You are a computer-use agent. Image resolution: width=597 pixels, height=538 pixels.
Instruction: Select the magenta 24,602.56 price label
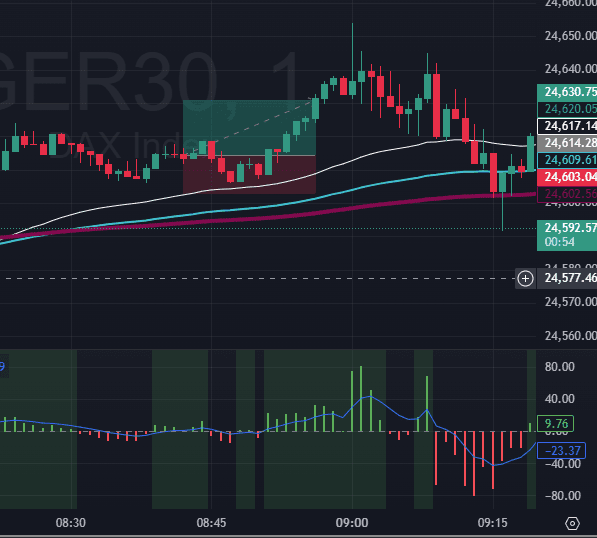567,194
